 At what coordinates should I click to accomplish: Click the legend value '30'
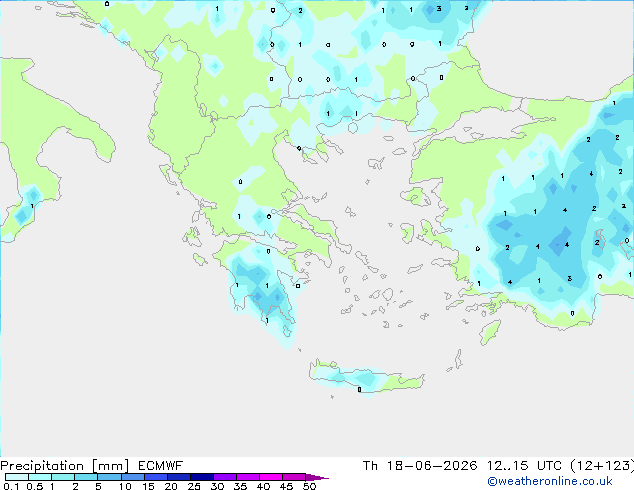[217, 486]
